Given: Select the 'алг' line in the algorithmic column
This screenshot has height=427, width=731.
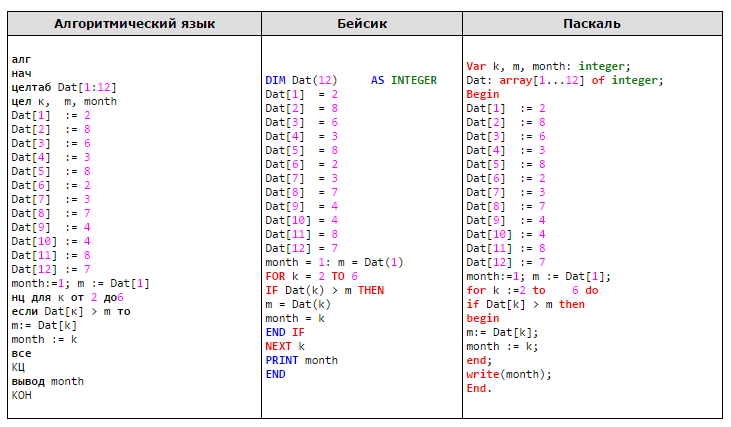Looking at the screenshot, I should (x=21, y=59).
